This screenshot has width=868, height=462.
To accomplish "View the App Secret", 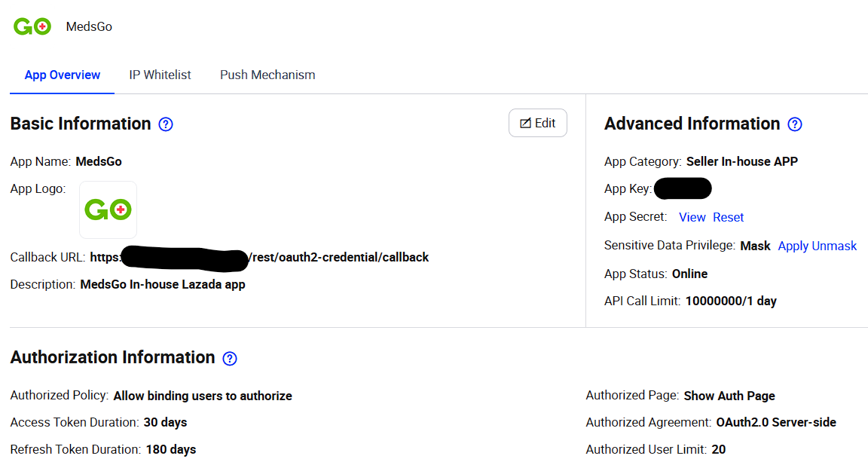I will 692,217.
